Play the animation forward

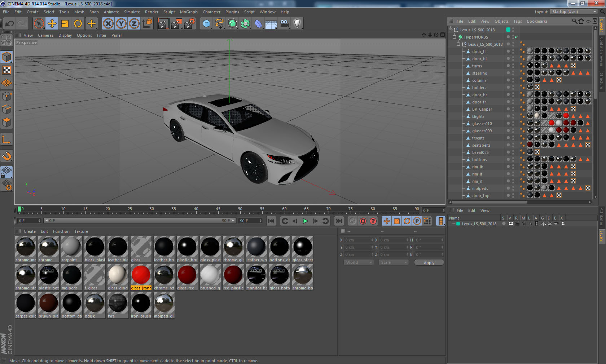pos(305,221)
